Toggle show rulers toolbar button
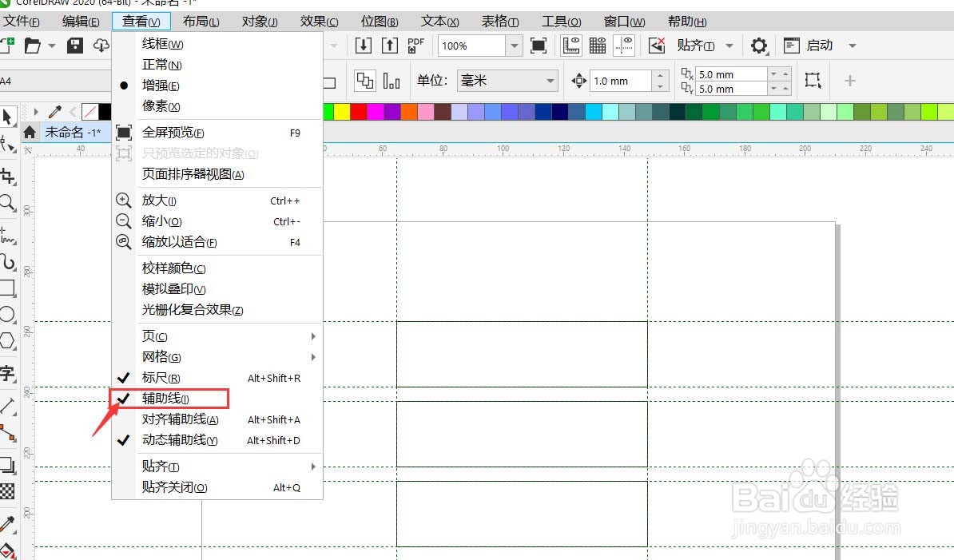The image size is (954, 560). [x=571, y=46]
